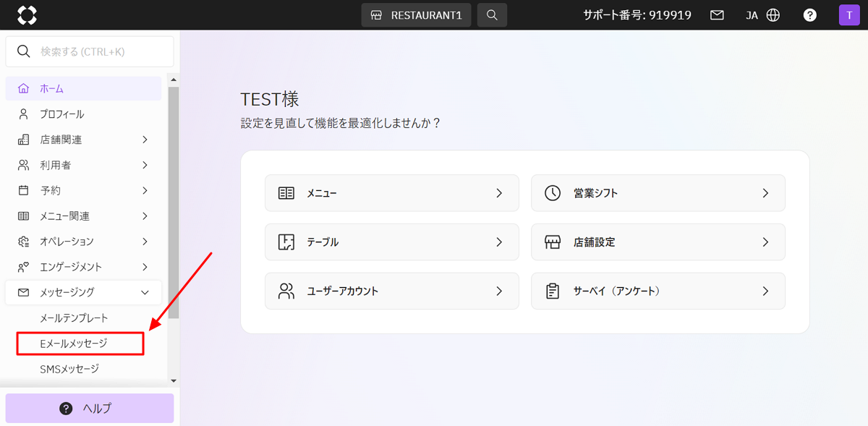
Task: Expand the 予約 sidebar section
Action: [83, 191]
